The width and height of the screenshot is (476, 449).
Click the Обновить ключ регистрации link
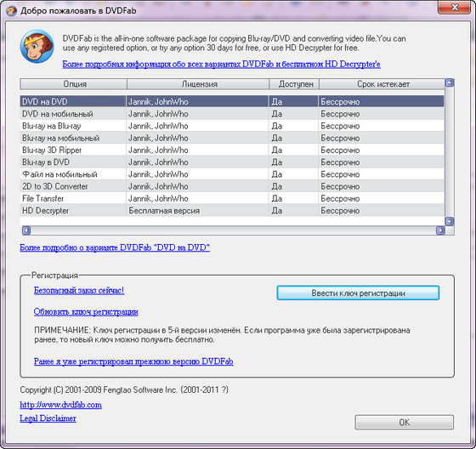[86, 312]
